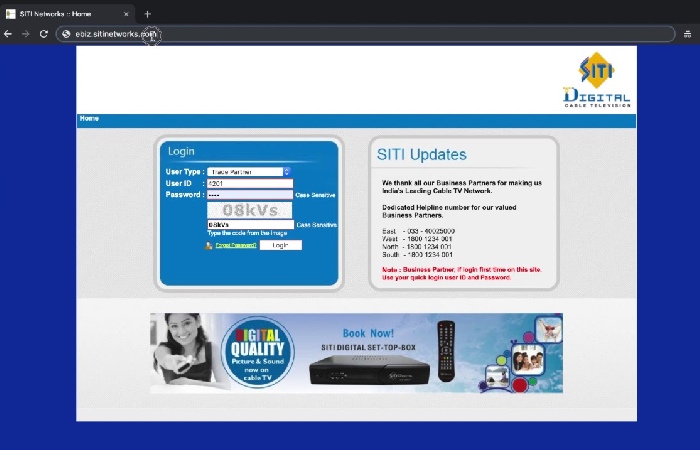Select the SITI Networks :: Home tab
The height and width of the screenshot is (450, 700).
point(67,14)
